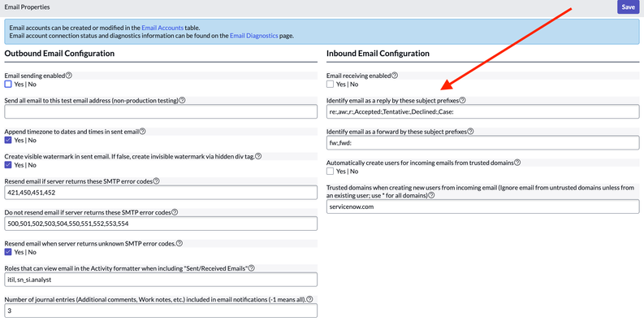Click the forward prefixes field fw:,fwd:
The height and width of the screenshot is (326, 644).
(x=483, y=142)
